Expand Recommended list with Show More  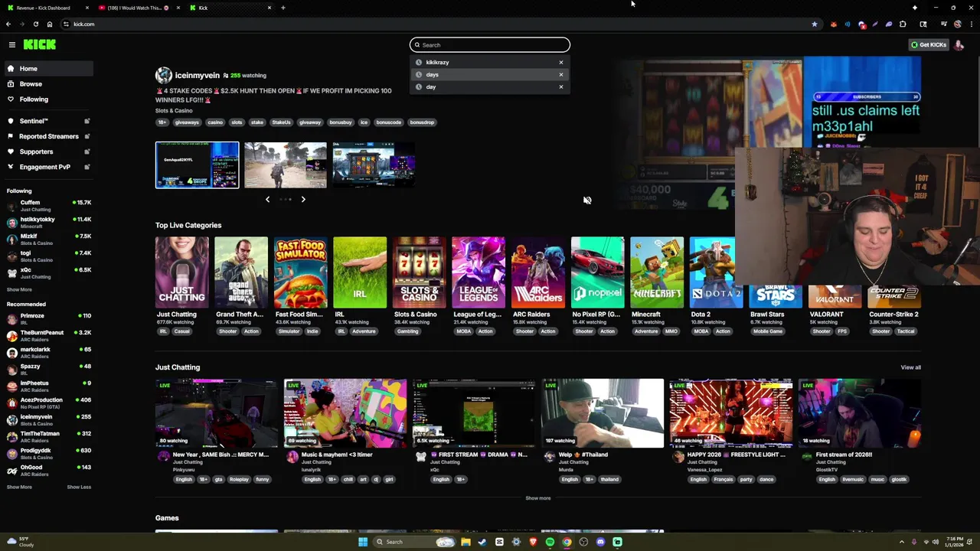19,487
